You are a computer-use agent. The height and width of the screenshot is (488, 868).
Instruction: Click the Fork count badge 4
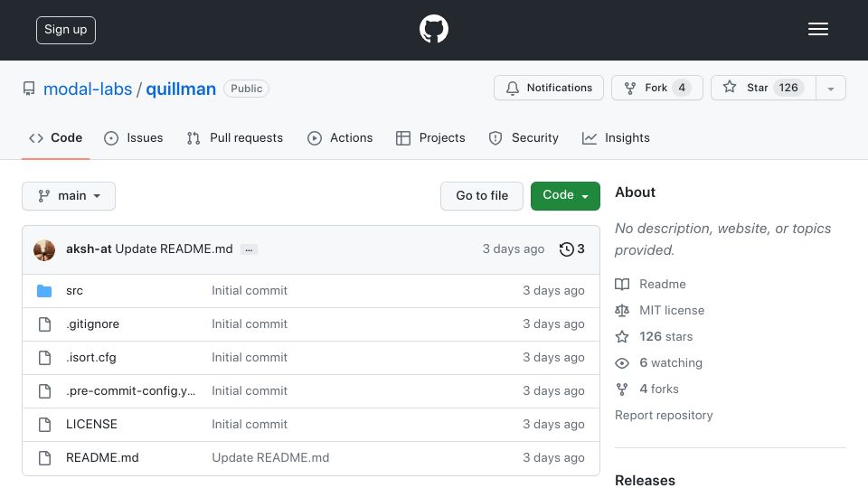point(682,88)
